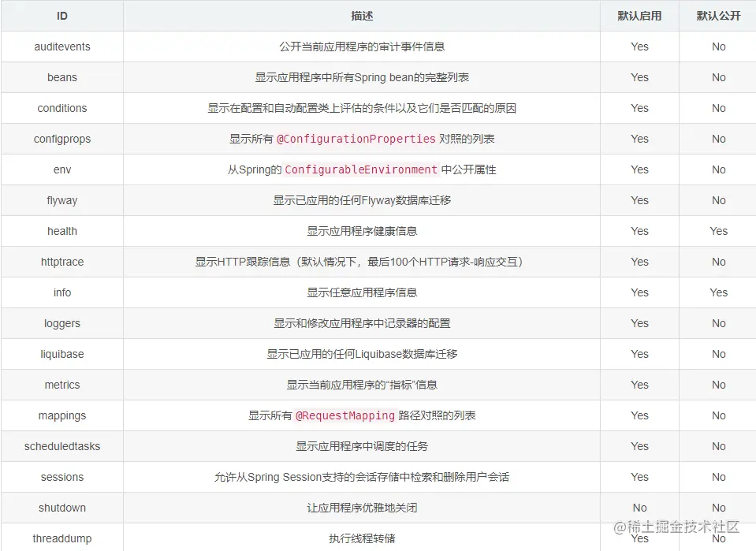This screenshot has height=551, width=756.
Task: Select the httptrace ID cell
Action: tap(62, 262)
